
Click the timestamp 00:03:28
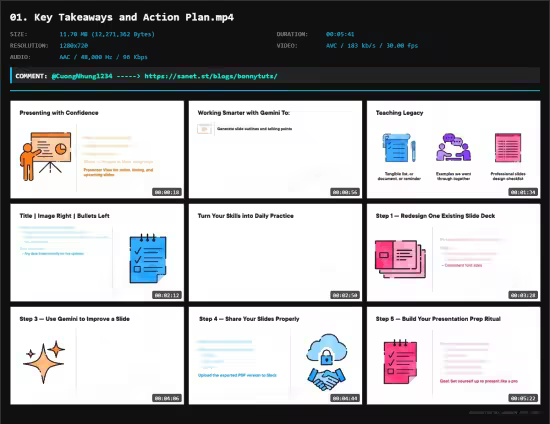pos(523,295)
